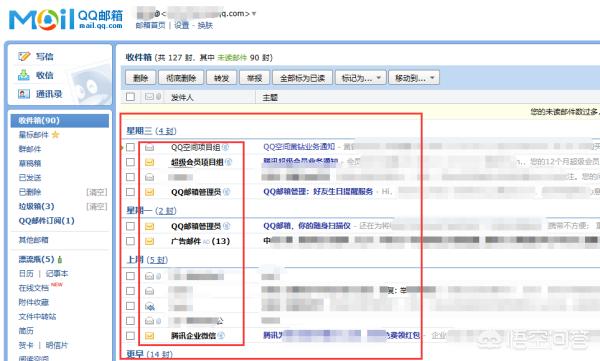This screenshot has height=361, width=600.
Task: Toggle select-all checkbox in header row
Action: [x=130, y=97]
